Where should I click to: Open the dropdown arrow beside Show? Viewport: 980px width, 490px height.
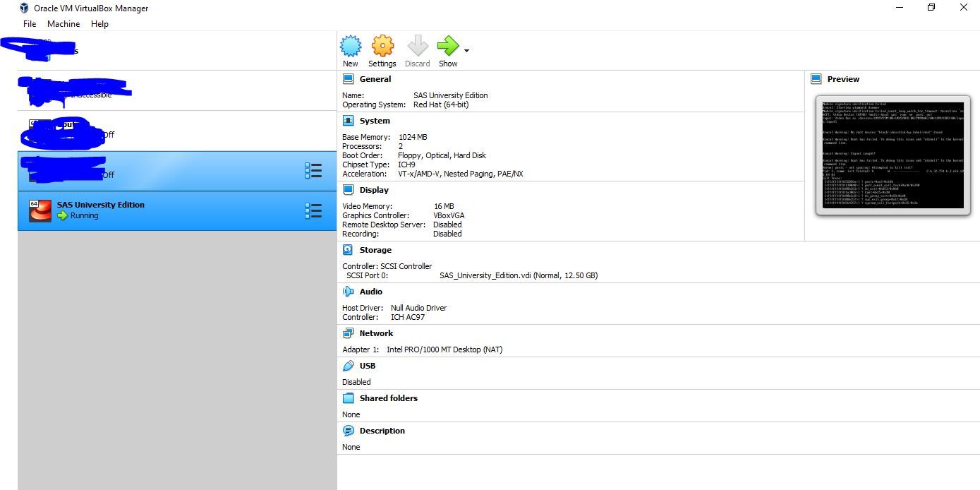pos(466,51)
